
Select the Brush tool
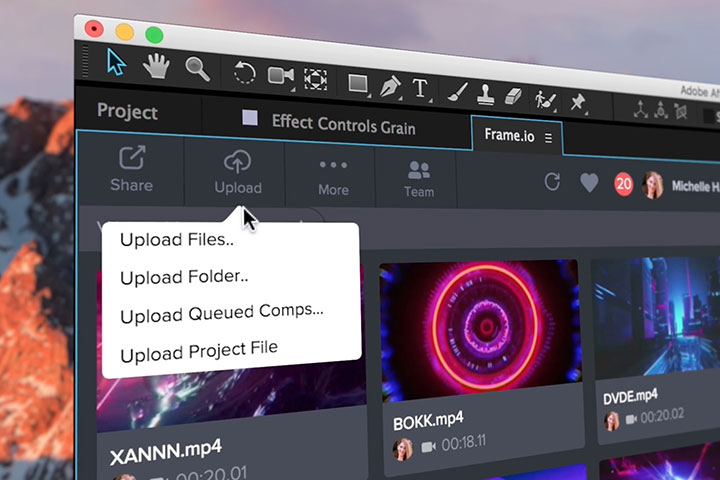[457, 92]
